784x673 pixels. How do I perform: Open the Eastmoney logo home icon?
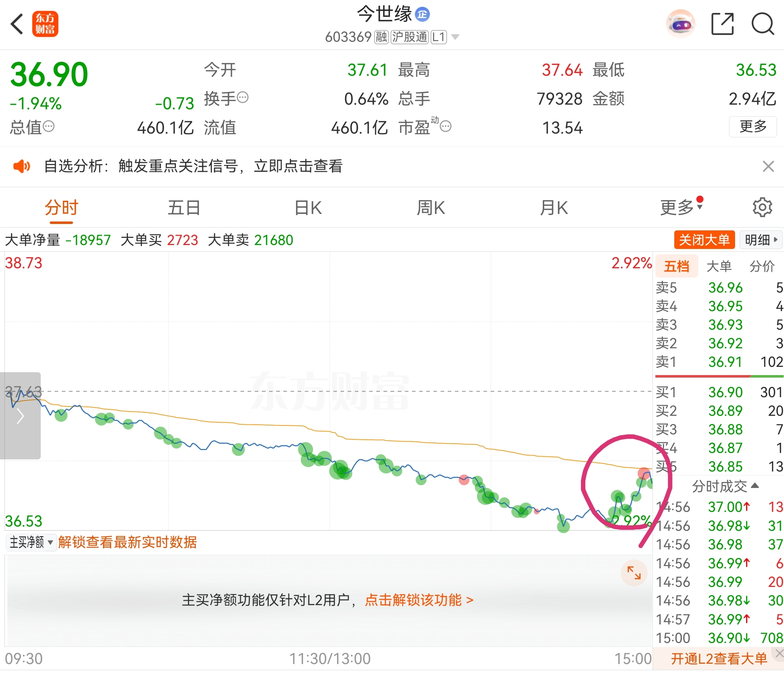click(x=45, y=24)
